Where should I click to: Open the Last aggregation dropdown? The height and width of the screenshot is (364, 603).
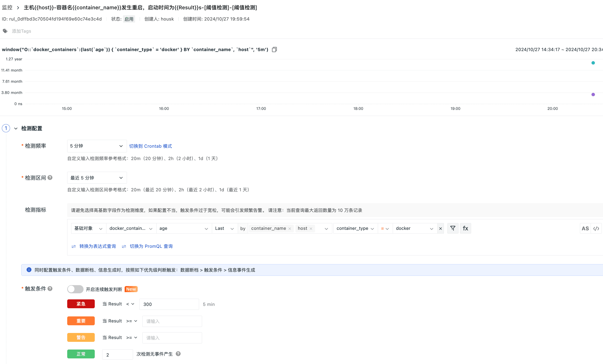click(225, 228)
